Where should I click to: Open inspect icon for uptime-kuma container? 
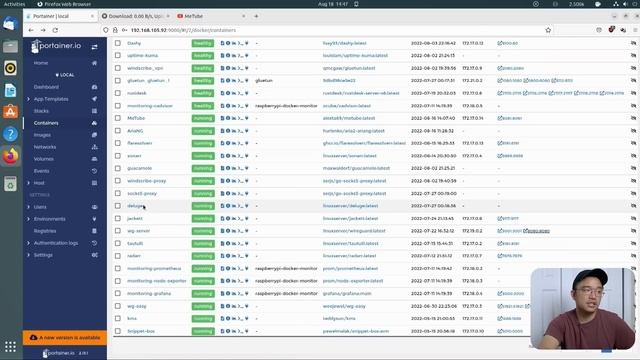228,56
